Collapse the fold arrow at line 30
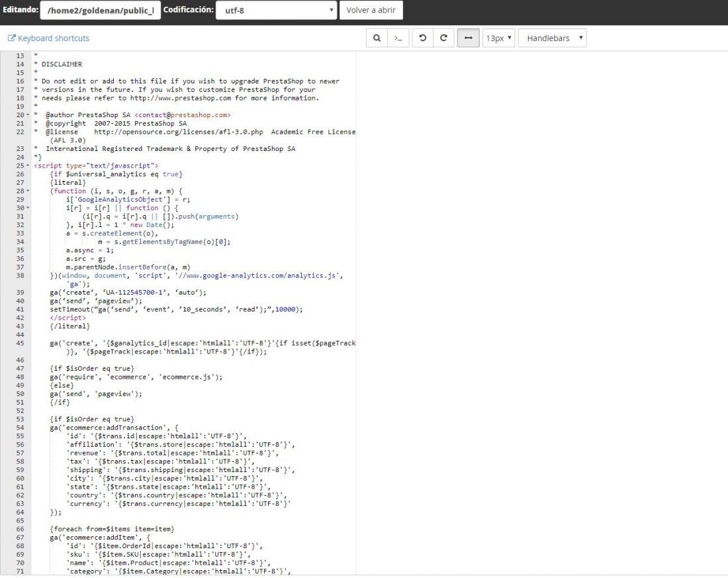 point(28,208)
